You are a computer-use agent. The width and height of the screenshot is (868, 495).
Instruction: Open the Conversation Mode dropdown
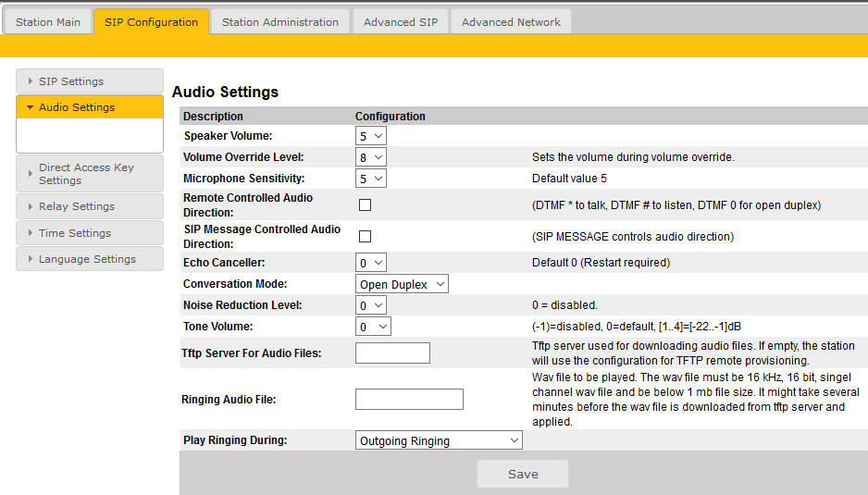402,284
